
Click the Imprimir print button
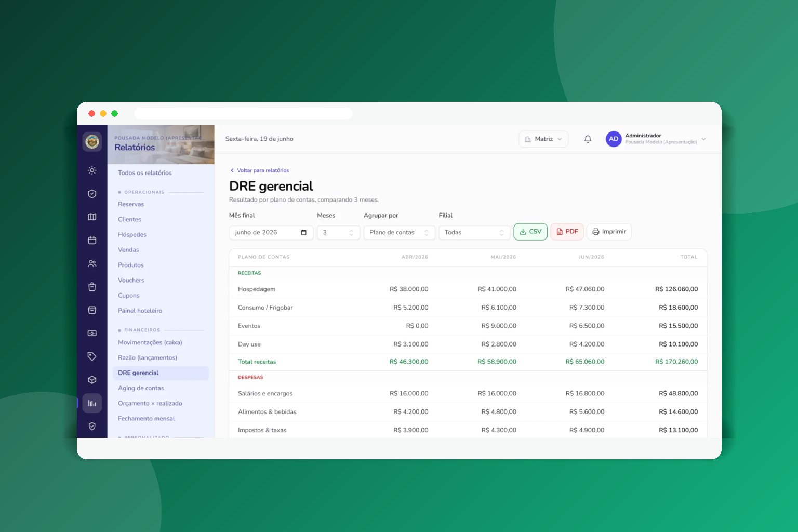[609, 232]
